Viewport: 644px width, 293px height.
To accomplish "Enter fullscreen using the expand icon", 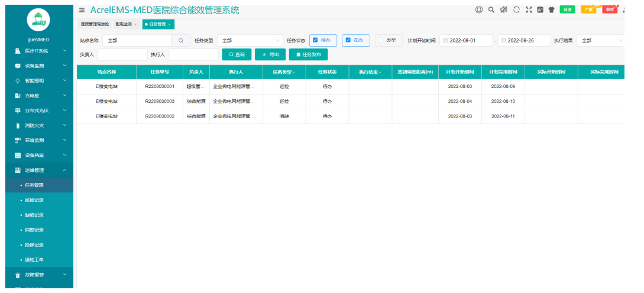I will coord(529,9).
